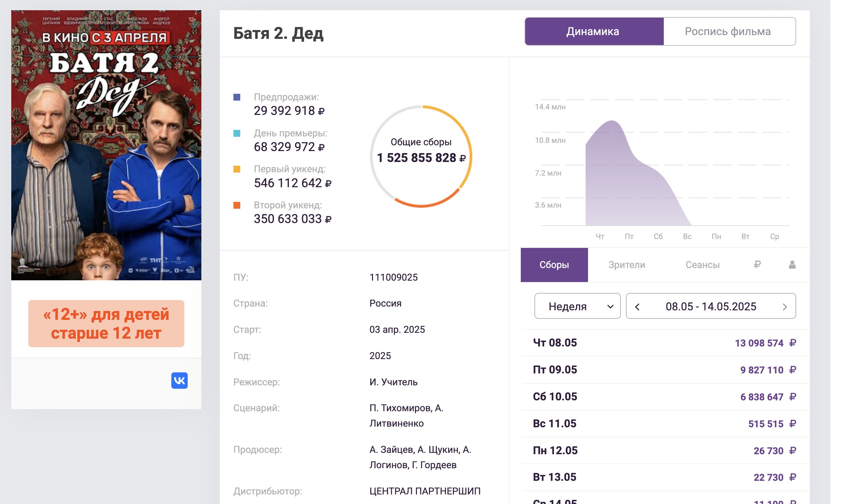The width and height of the screenshot is (845, 504).
Task: Click the presales value 29 392 918 ₽
Action: (289, 111)
